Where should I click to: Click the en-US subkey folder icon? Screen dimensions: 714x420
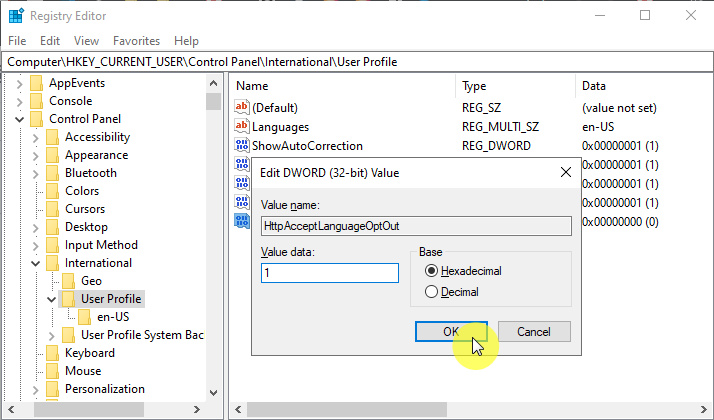pos(85,317)
